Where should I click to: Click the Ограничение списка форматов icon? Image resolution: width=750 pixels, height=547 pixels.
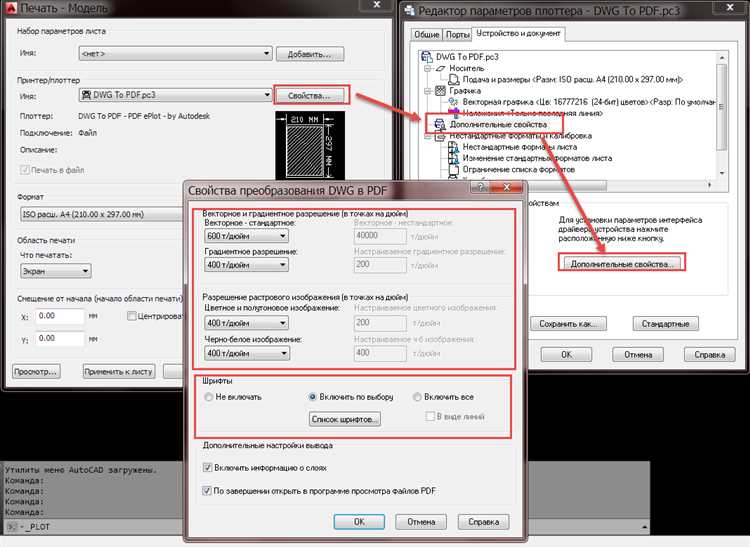[453, 170]
